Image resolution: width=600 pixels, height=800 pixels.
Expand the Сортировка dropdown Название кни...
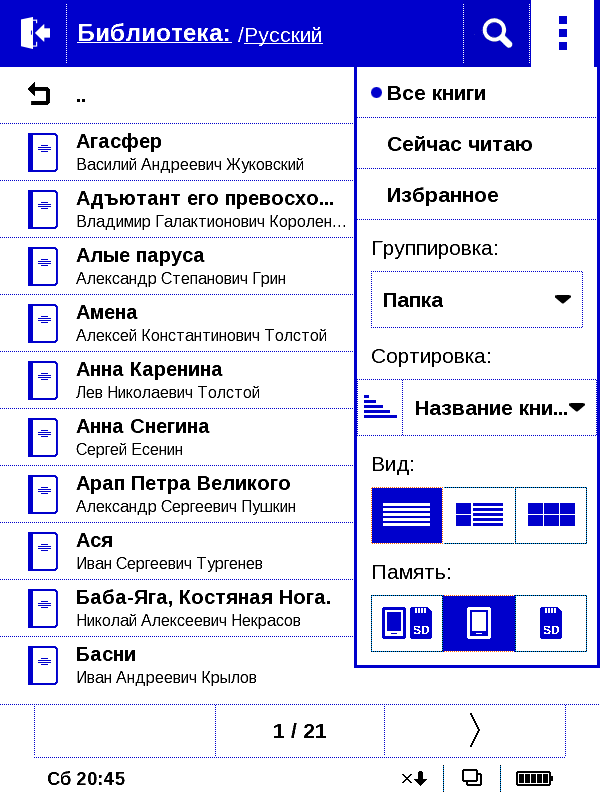tap(499, 407)
